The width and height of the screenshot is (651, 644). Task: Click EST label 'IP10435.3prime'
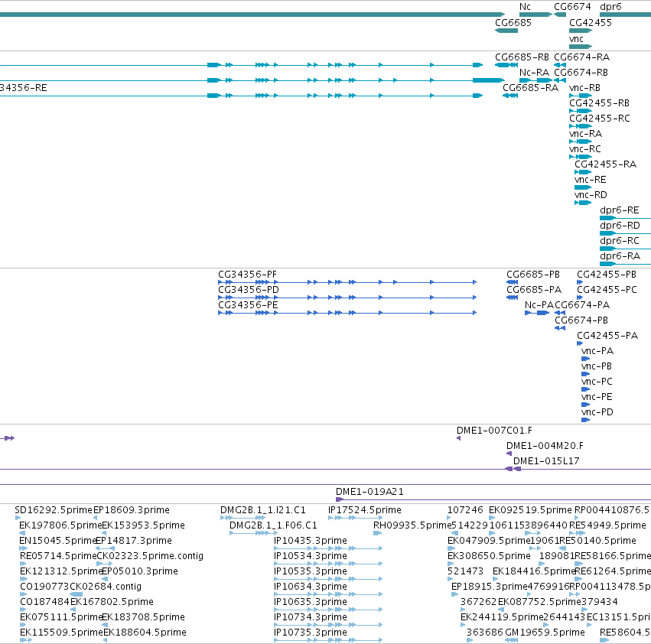click(311, 541)
